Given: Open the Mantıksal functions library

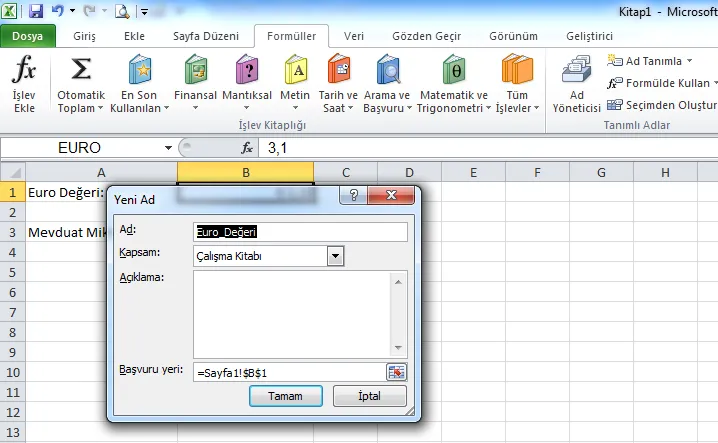Looking at the screenshot, I should tap(246, 72).
